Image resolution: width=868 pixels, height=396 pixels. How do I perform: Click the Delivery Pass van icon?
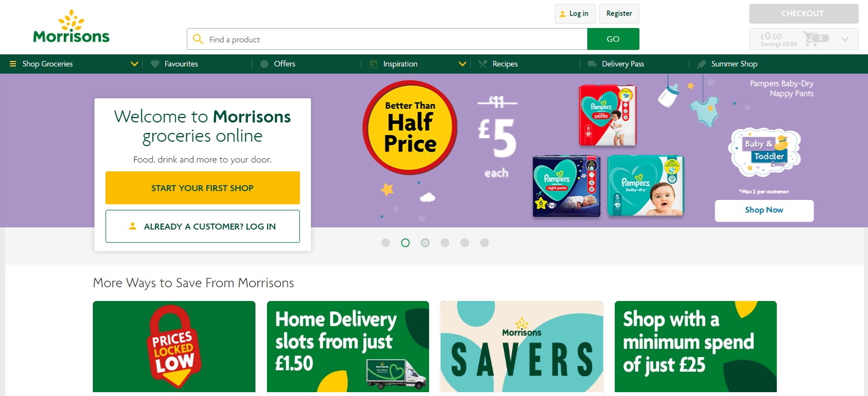click(x=592, y=64)
